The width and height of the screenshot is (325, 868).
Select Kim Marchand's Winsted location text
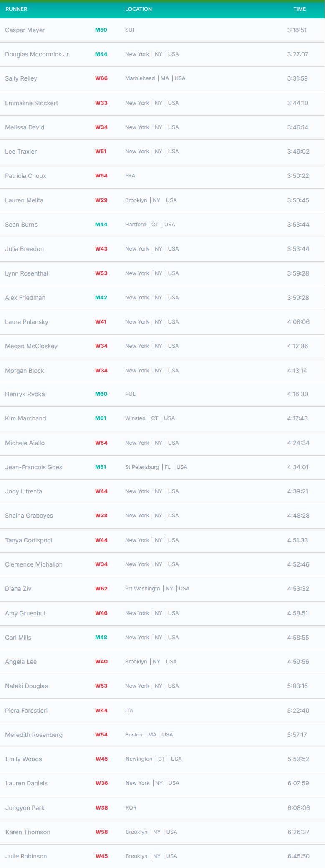136,418
